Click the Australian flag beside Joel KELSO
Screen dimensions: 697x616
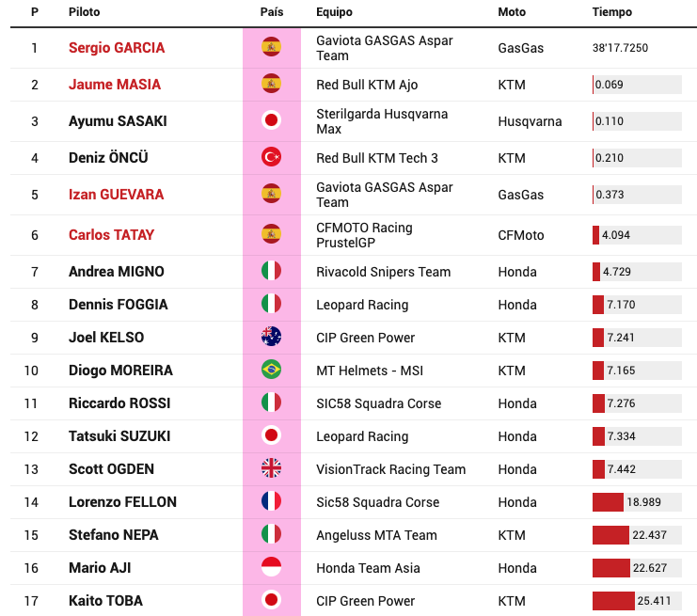tap(271, 337)
